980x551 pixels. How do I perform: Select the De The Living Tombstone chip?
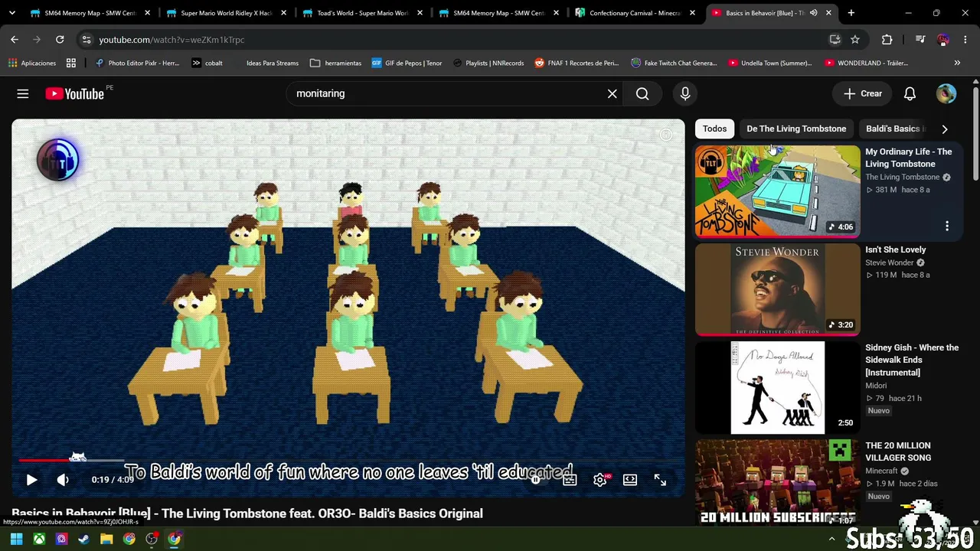(796, 129)
